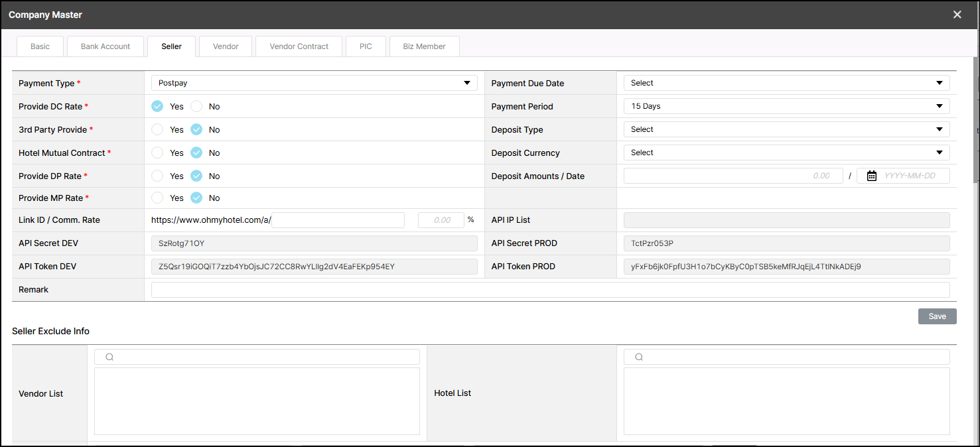Click the Save button
The image size is (980, 447).
tap(937, 316)
